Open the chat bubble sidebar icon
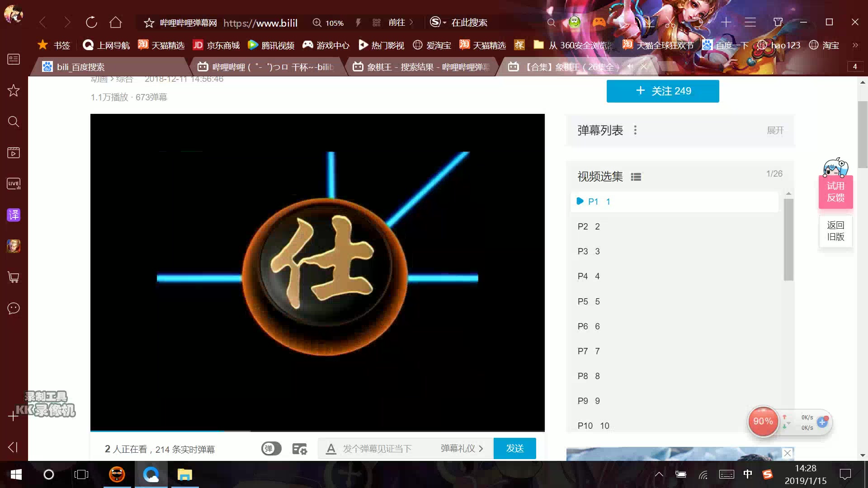The image size is (868, 488). (x=14, y=309)
